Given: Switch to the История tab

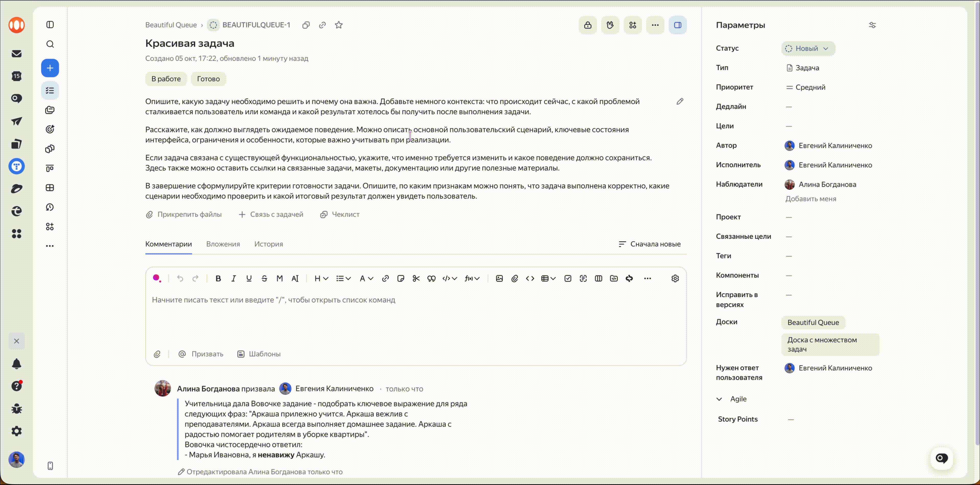Looking at the screenshot, I should [x=269, y=244].
